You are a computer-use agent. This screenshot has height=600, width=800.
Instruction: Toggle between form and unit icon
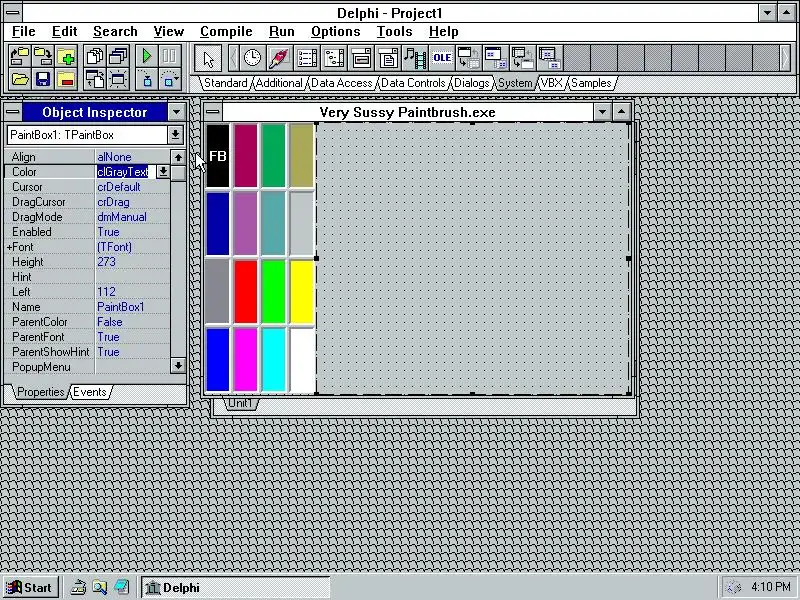click(94, 80)
